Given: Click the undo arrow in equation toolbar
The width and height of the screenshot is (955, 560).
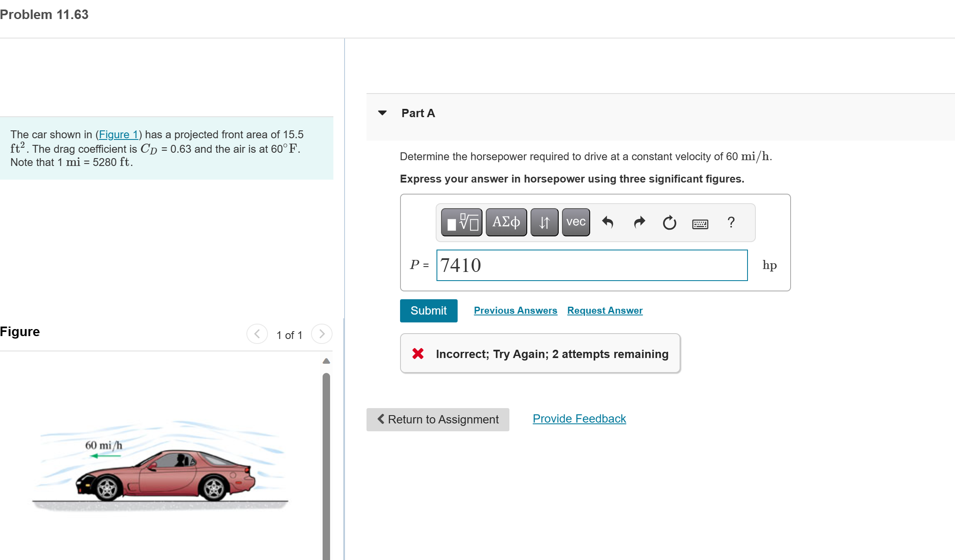Looking at the screenshot, I should click(608, 222).
